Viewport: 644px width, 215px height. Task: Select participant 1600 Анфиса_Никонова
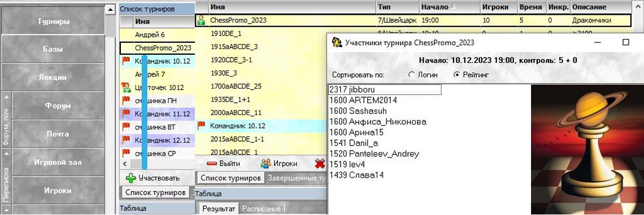378,121
